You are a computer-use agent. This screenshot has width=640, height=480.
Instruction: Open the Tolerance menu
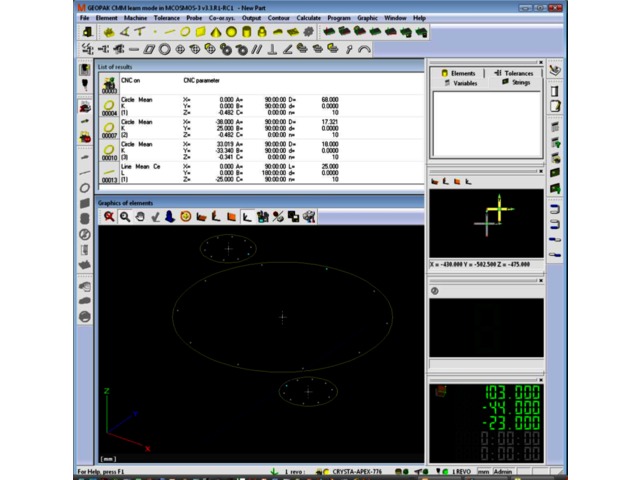click(x=166, y=18)
